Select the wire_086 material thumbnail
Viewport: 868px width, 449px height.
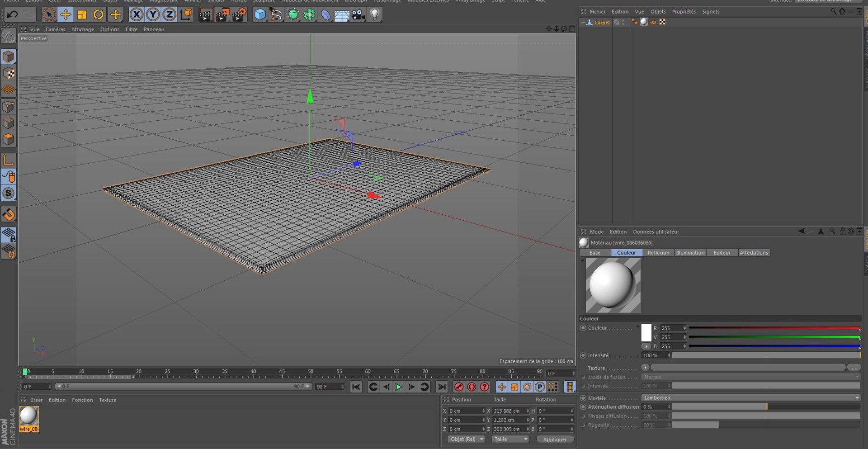pyautogui.click(x=29, y=419)
